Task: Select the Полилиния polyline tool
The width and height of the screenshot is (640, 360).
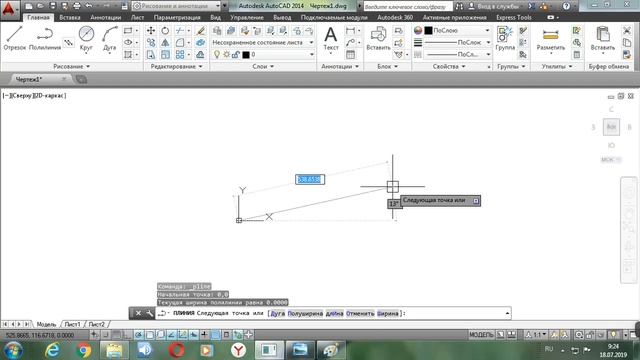Action: 45,38
